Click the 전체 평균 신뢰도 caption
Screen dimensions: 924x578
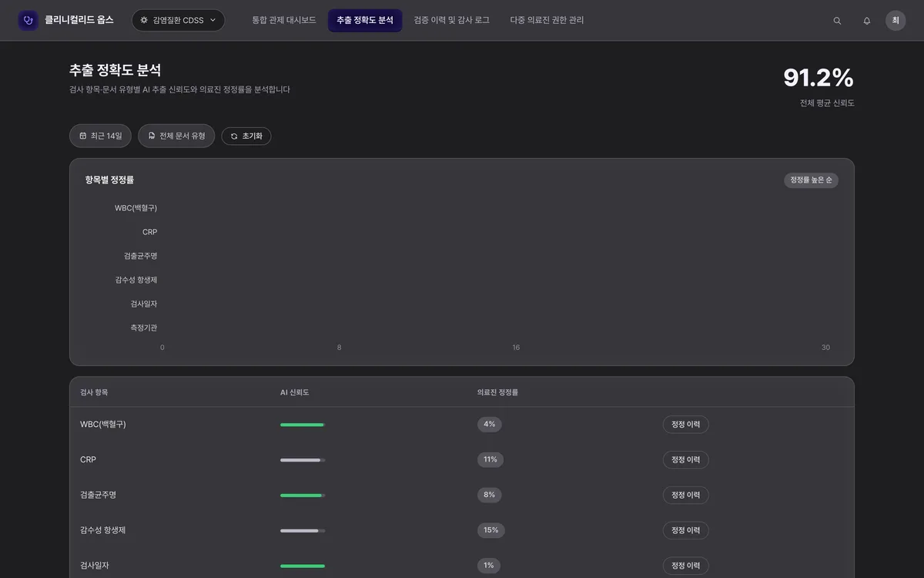click(827, 103)
